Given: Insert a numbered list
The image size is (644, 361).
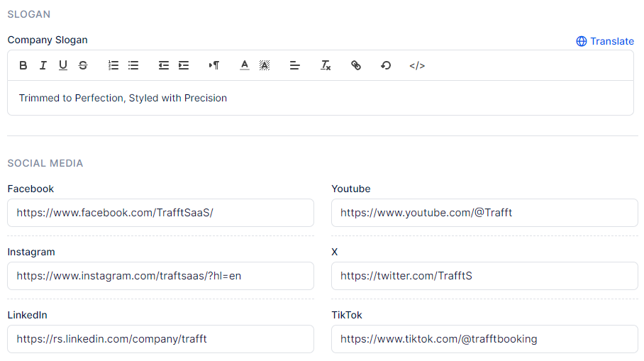Looking at the screenshot, I should [113, 65].
